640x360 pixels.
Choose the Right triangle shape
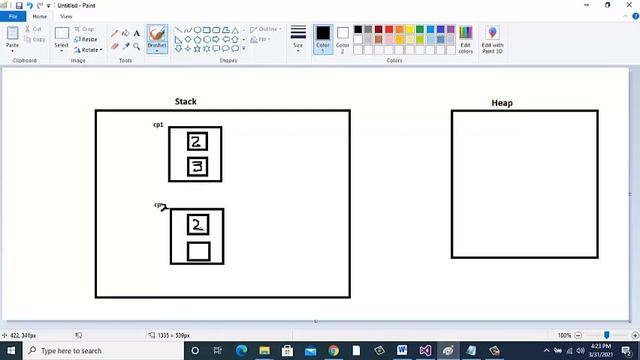pyautogui.click(x=178, y=40)
